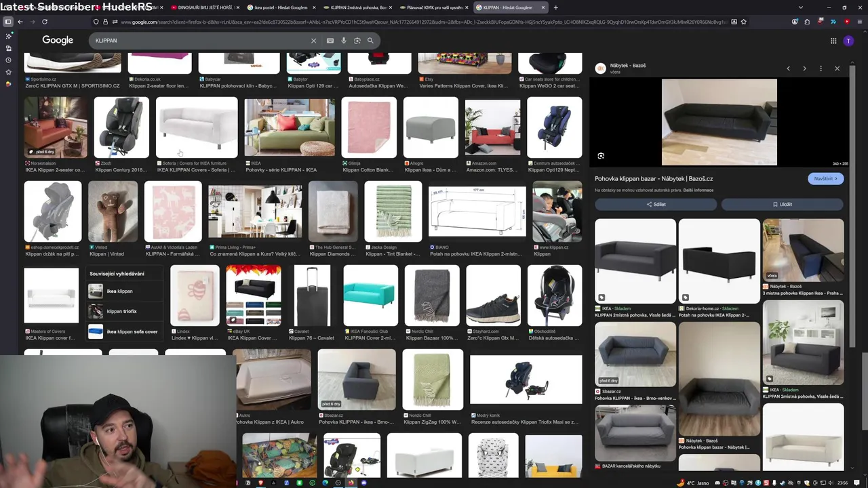This screenshot has height=488, width=868.
Task: Clear the KLIPPAN search query
Action: [x=313, y=41]
